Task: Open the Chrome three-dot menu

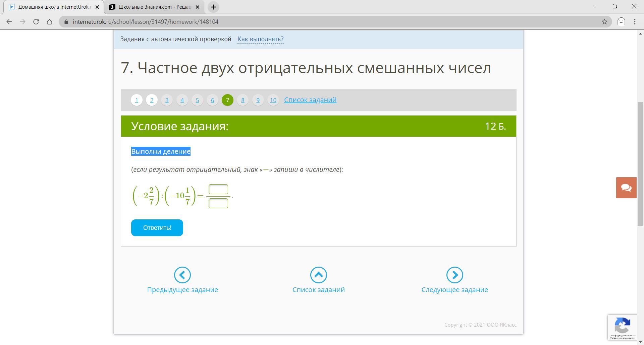Action: pyautogui.click(x=635, y=22)
